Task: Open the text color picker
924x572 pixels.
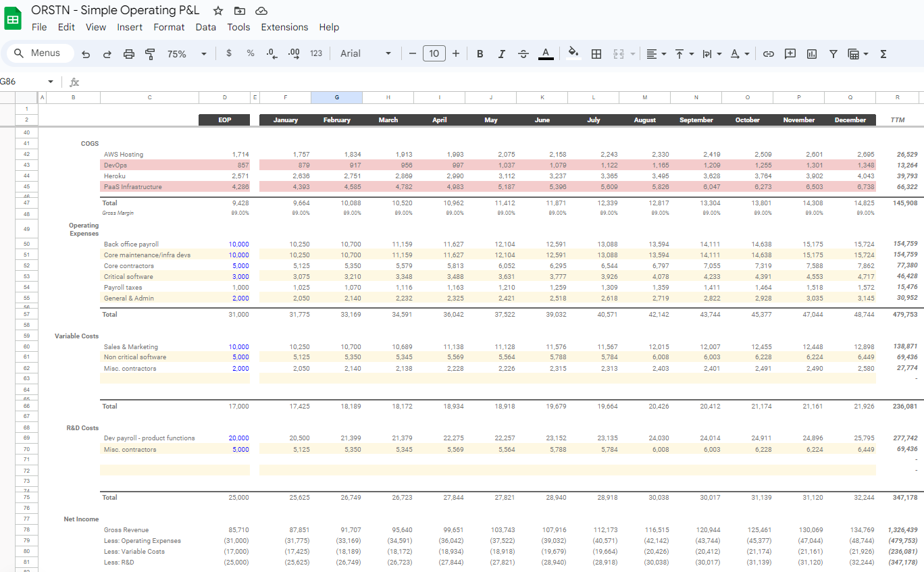Action: tap(546, 54)
